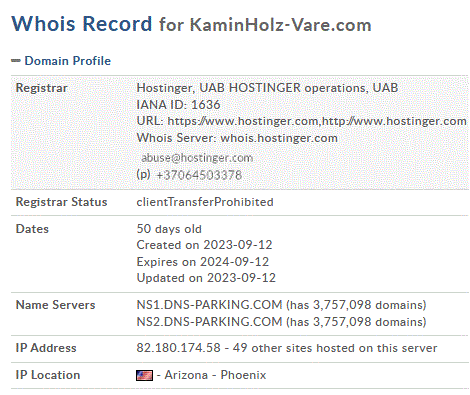Open NS1.DNS-PARKING.COM name server link
The width and height of the screenshot is (470, 395).
tap(209, 305)
